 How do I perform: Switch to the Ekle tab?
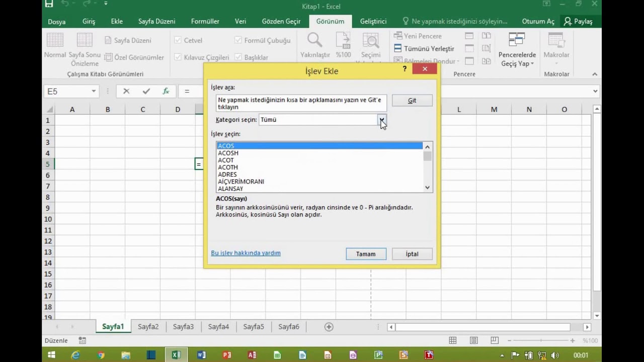point(117,22)
